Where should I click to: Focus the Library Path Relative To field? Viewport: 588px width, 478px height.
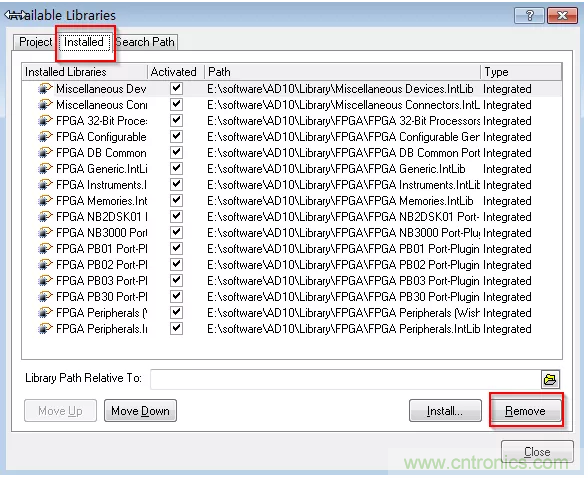point(345,379)
